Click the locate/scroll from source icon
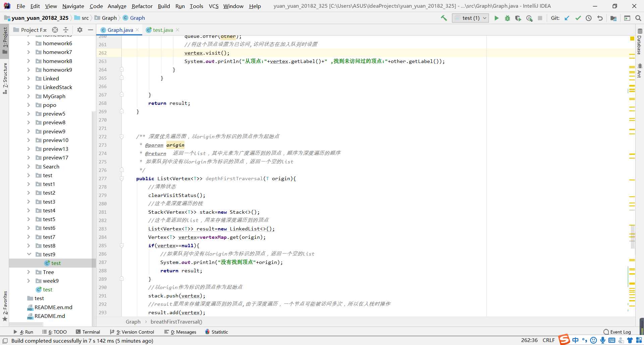The image size is (644, 345). pyautogui.click(x=55, y=30)
